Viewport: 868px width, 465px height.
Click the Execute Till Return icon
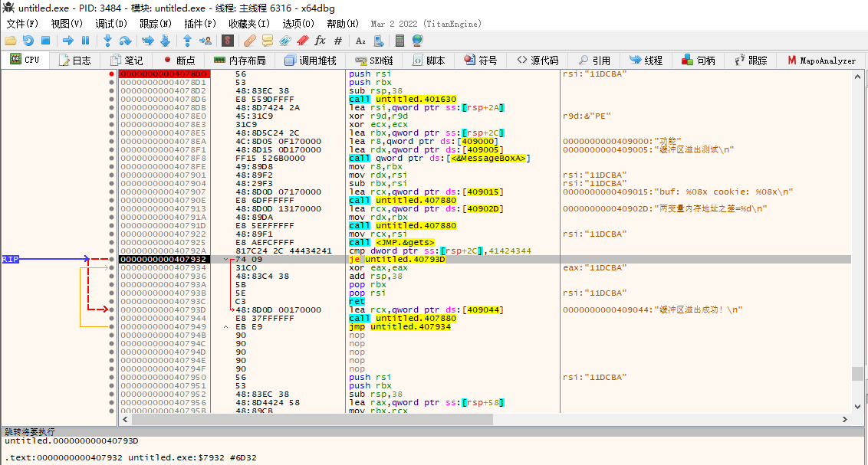[x=187, y=41]
